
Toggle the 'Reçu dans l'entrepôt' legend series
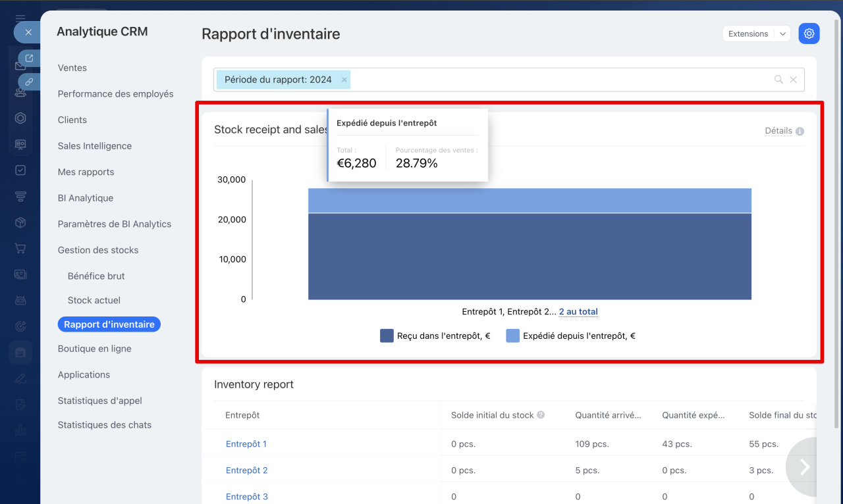pos(435,336)
